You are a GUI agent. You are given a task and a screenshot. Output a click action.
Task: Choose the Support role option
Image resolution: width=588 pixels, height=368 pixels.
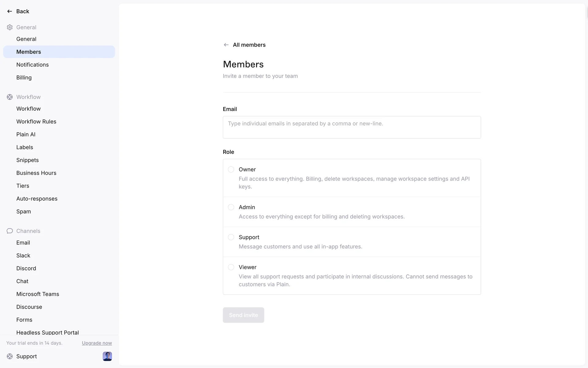click(231, 237)
